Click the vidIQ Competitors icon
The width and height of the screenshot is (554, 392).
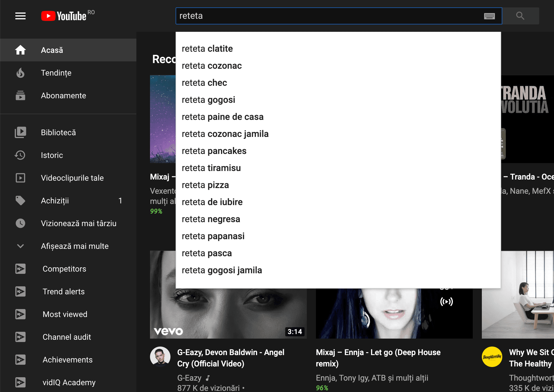click(20, 269)
